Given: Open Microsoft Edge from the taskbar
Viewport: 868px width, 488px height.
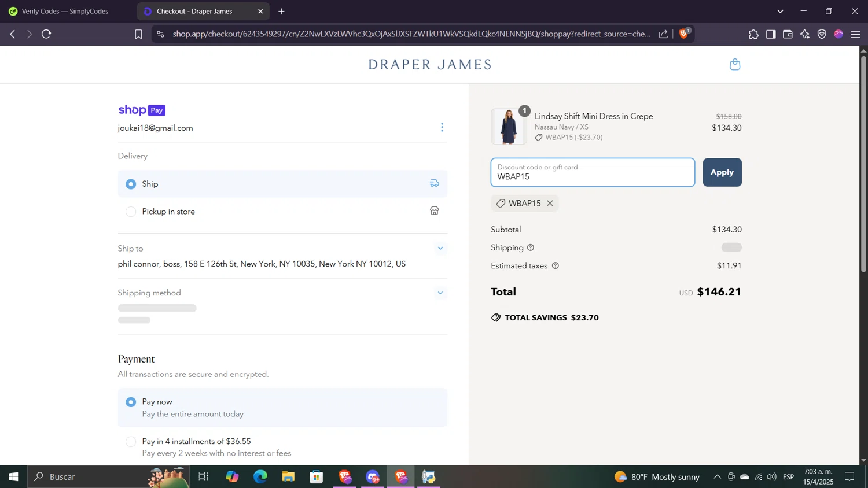Looking at the screenshot, I should point(260,476).
